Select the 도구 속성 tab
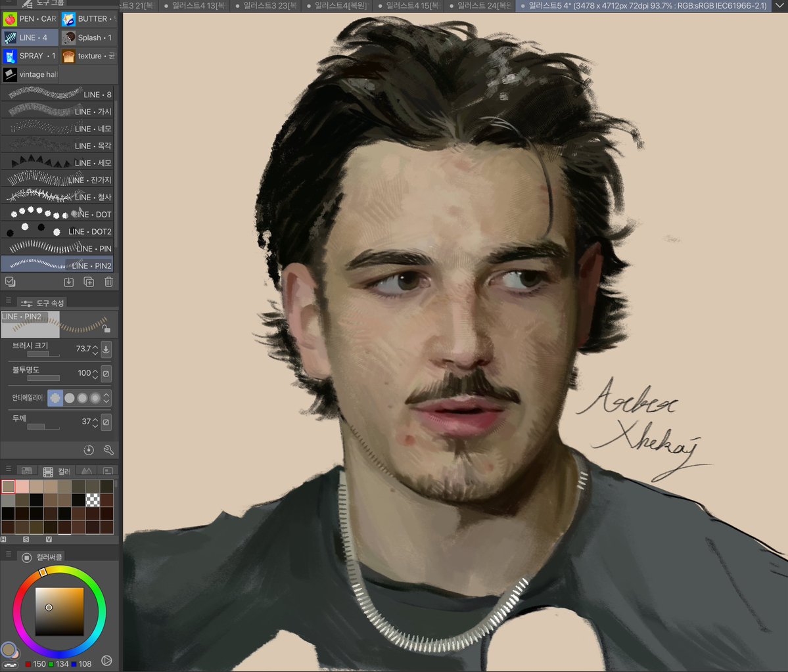Screen dimensions: 788x672 coord(42,303)
